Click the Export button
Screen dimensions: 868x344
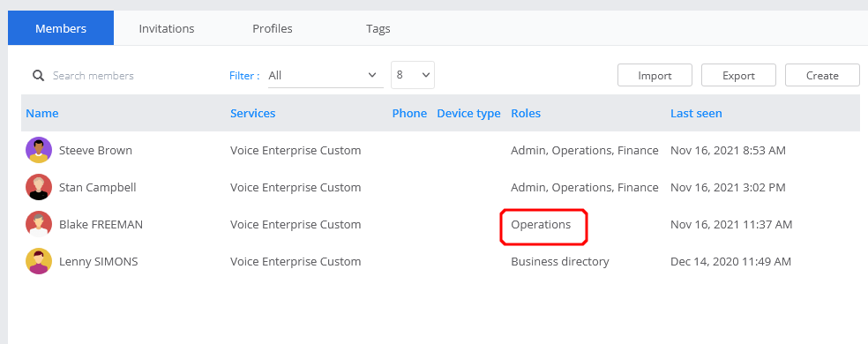738,75
